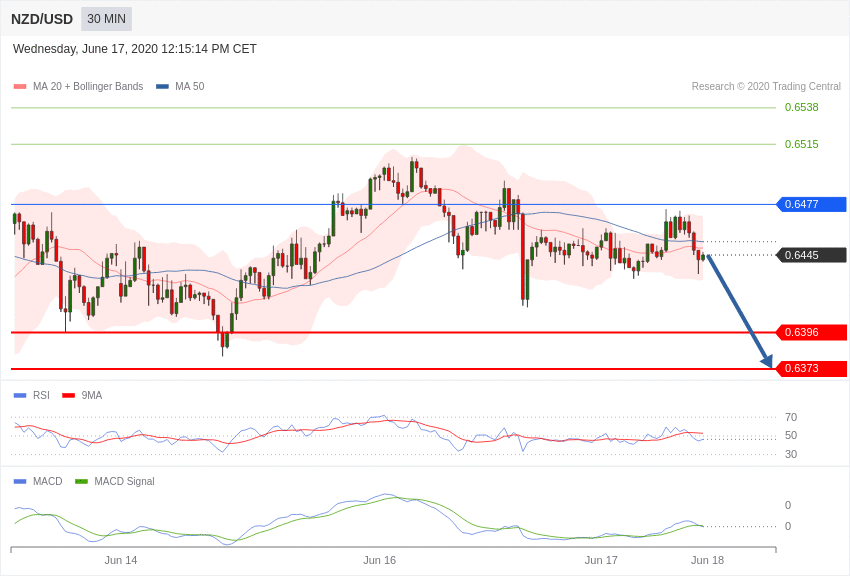Click the MA 50 legend label
Image resolution: width=850 pixels, height=576 pixels.
coord(190,86)
